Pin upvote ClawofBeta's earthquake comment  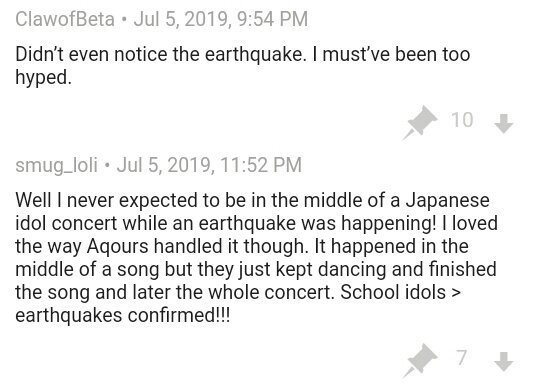[420, 123]
